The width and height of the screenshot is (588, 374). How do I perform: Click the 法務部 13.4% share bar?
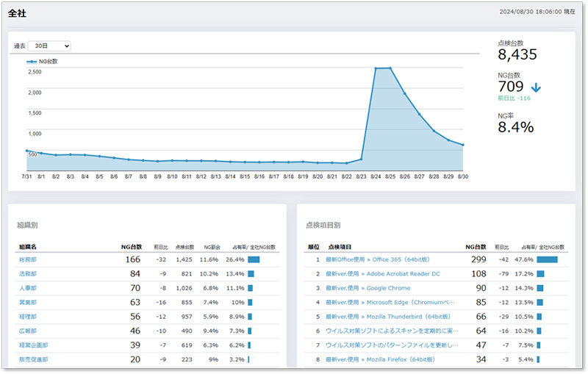(251, 273)
